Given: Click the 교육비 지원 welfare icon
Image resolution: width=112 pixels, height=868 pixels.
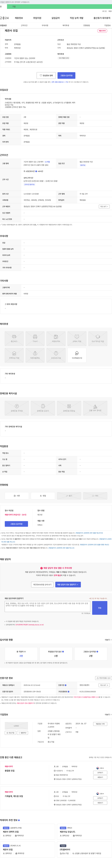Looking at the screenshot, I should click(77, 339).
